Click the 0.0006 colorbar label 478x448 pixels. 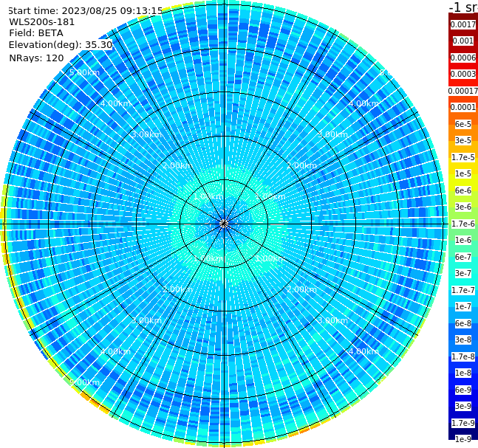[x=463, y=58]
